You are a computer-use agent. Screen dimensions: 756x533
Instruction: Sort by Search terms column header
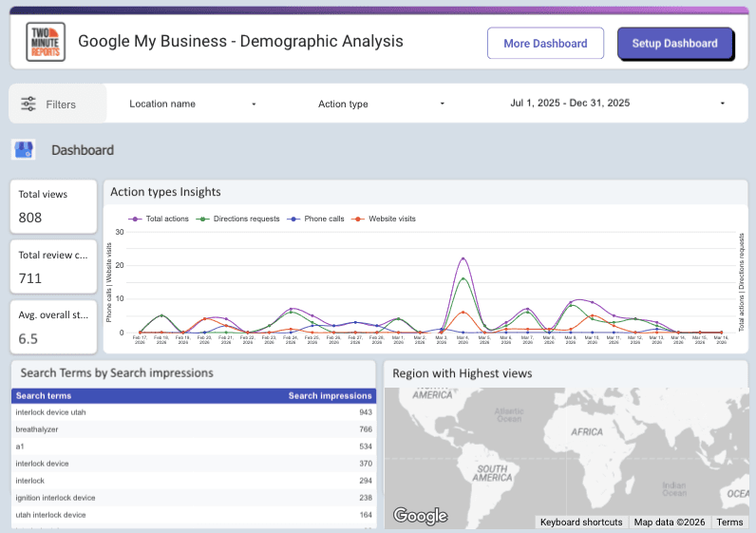pos(44,395)
